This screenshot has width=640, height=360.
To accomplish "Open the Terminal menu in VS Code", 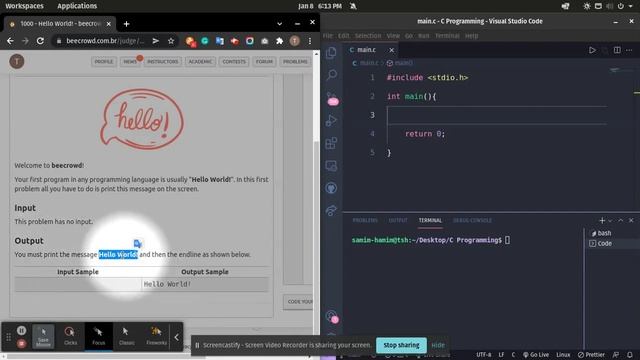I will tap(447, 36).
